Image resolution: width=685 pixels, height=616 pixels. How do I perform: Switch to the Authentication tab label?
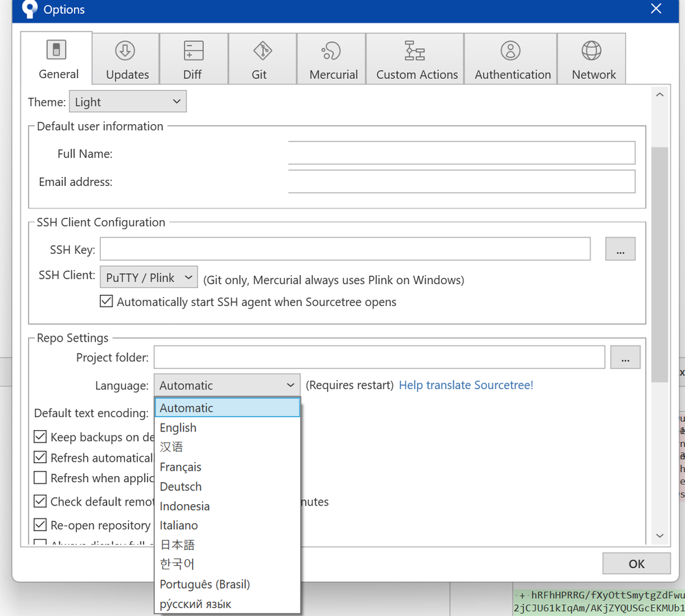512,75
